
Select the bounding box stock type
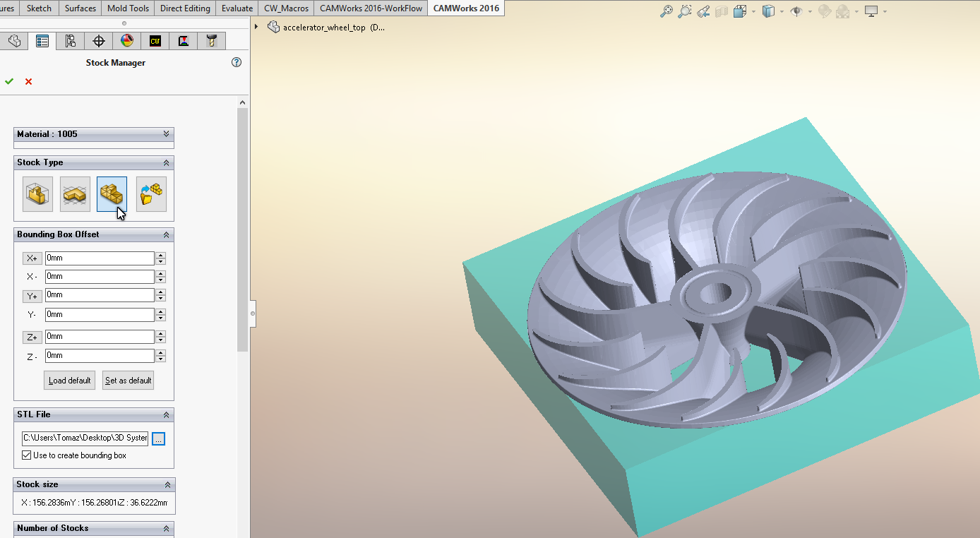[x=37, y=194]
